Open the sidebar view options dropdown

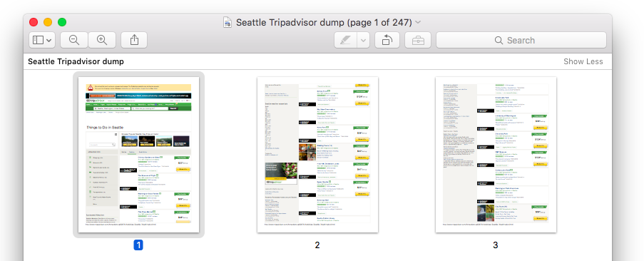click(x=42, y=40)
